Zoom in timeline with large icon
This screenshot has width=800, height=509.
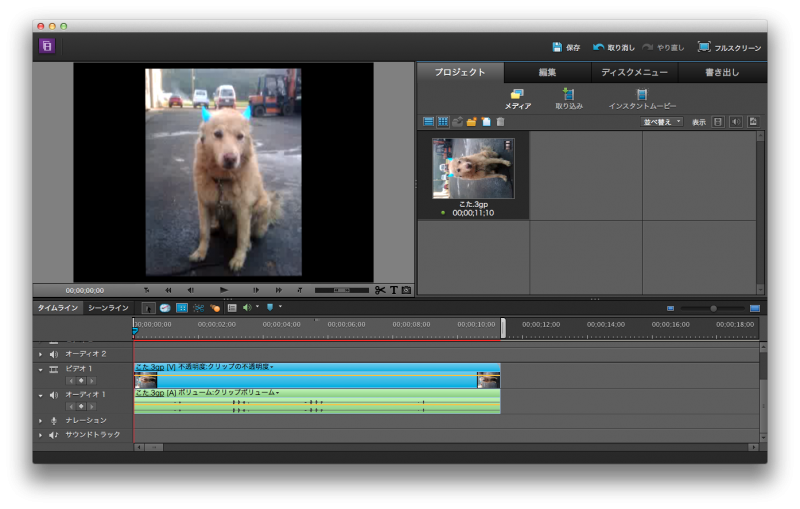(755, 309)
